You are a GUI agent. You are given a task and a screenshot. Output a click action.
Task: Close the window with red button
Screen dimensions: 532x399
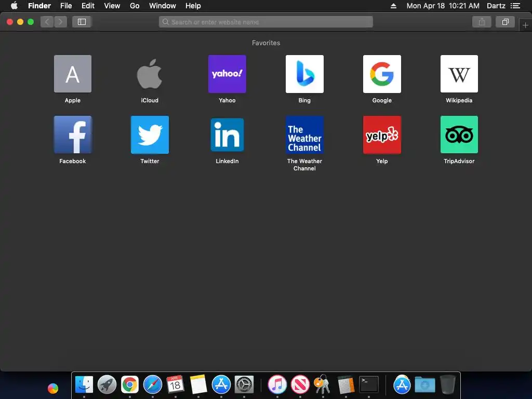10,22
